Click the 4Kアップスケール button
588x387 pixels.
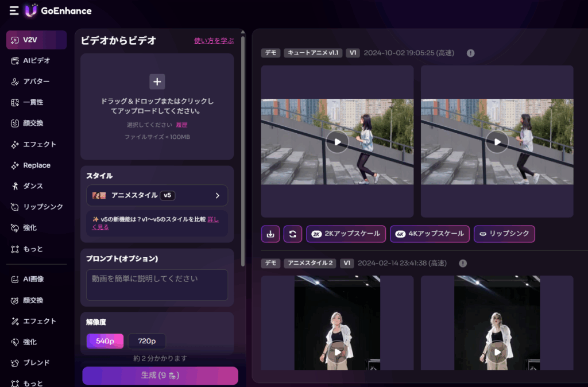coord(430,234)
